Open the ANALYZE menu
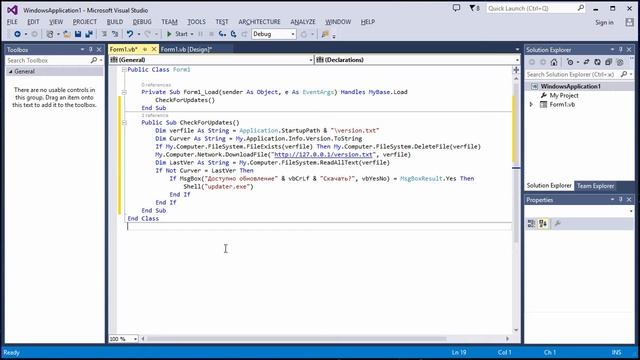The width and height of the screenshot is (640, 360). point(302,22)
